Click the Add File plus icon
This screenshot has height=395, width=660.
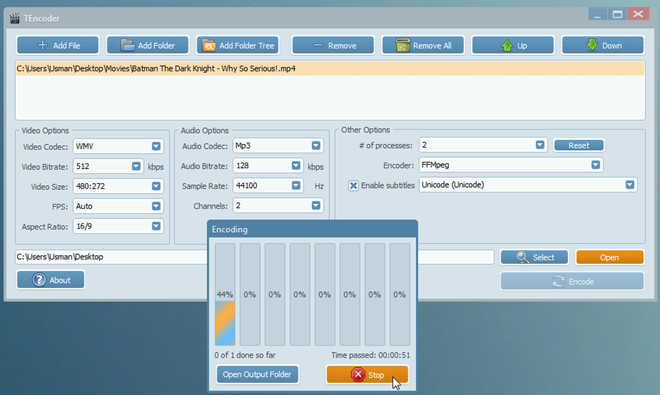point(43,45)
